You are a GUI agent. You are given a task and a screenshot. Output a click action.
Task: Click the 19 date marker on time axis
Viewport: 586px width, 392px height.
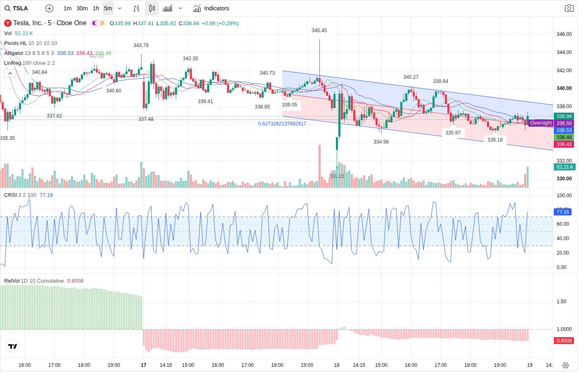coord(530,365)
